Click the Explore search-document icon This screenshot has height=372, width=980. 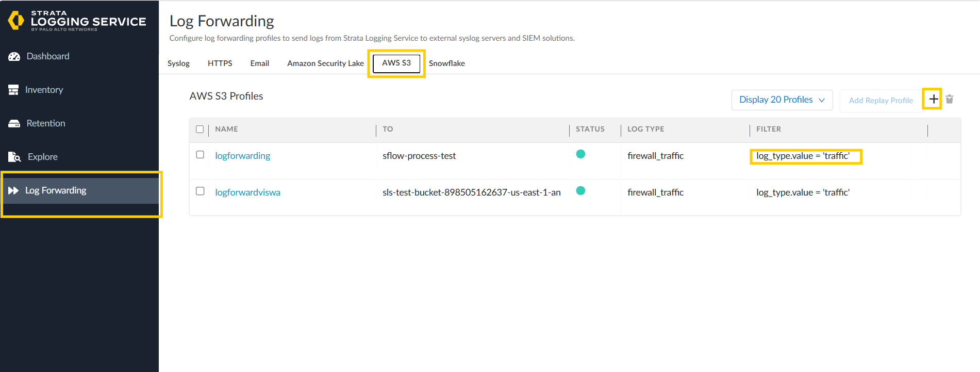[14, 157]
